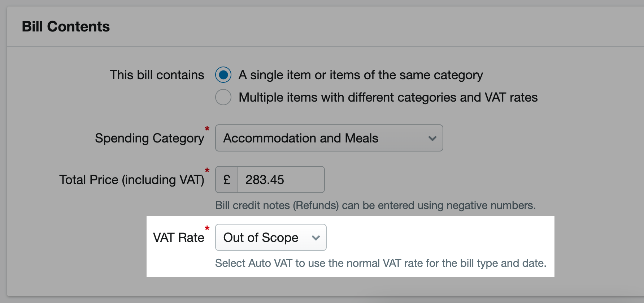Click the 'This bill contains' label
Screen dimensions: 644x303
[x=157, y=74]
